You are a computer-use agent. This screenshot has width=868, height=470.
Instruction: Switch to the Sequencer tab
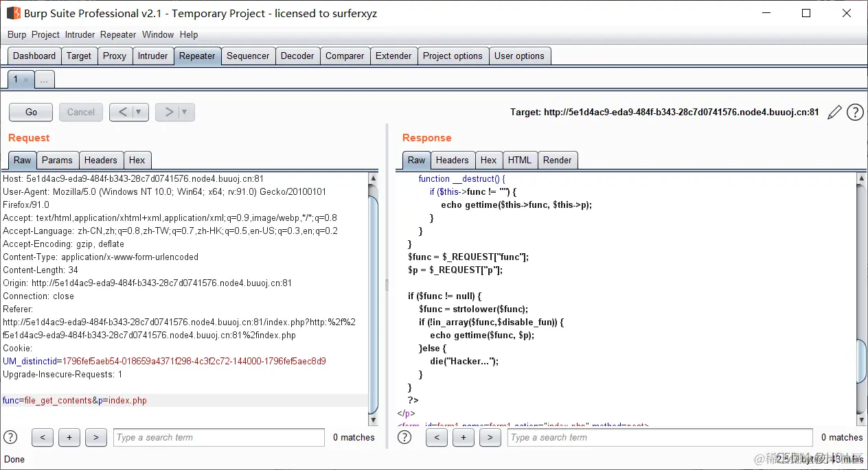(x=248, y=56)
